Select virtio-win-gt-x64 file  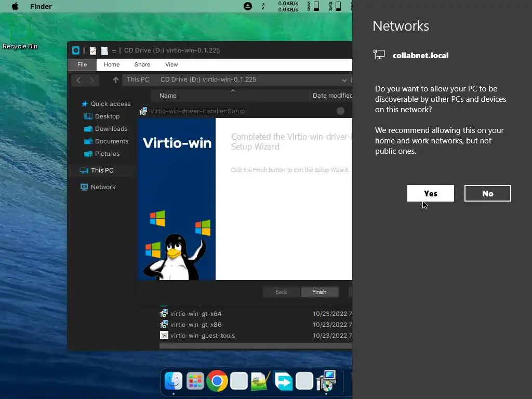[196, 314]
